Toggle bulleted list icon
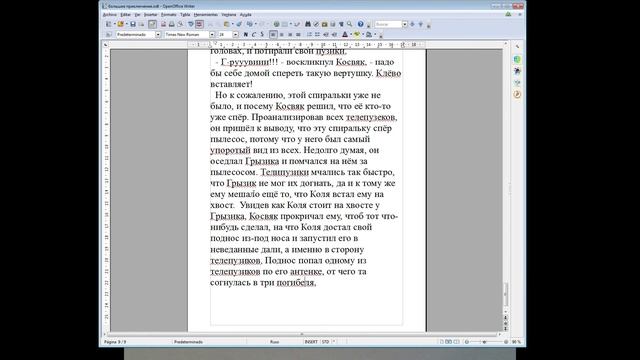 point(317,35)
